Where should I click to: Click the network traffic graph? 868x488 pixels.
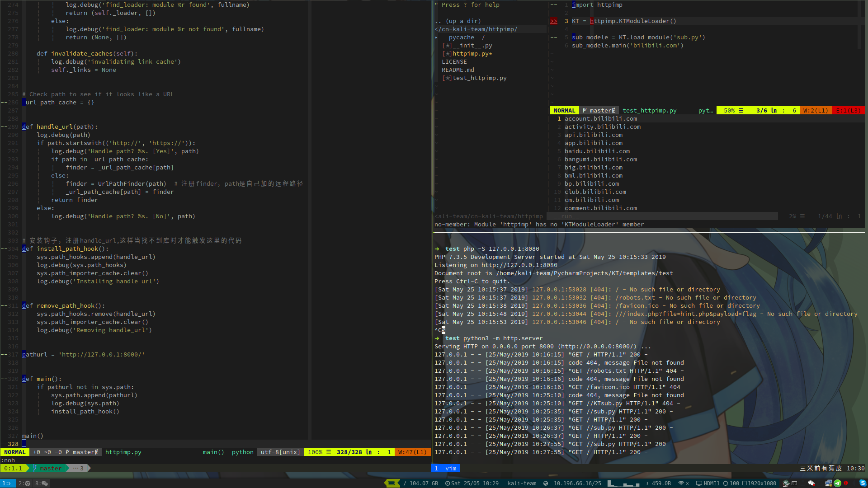(623, 483)
